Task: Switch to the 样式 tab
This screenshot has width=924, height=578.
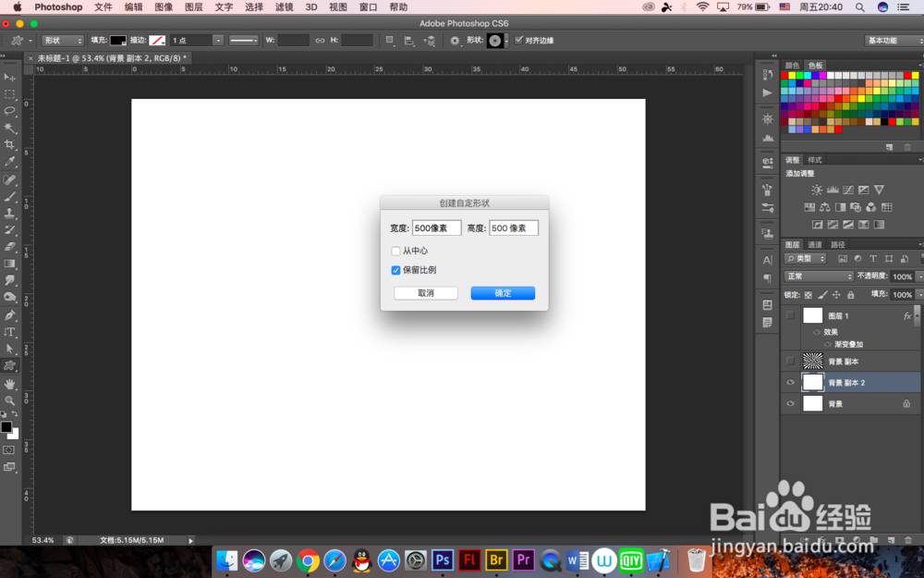Action: (x=815, y=160)
